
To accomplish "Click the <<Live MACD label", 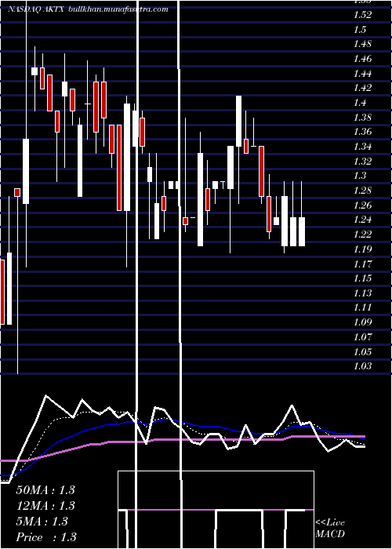I will pos(330,529).
